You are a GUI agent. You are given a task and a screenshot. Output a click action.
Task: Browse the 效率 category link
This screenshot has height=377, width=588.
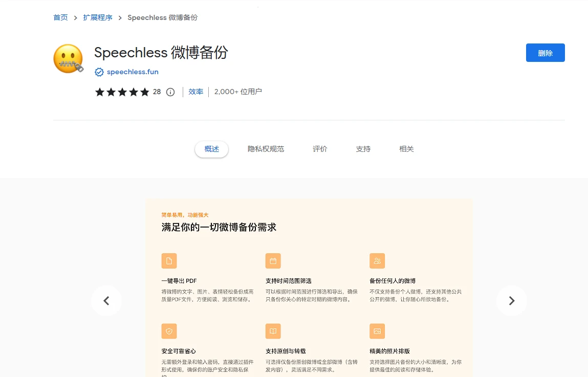tap(195, 92)
